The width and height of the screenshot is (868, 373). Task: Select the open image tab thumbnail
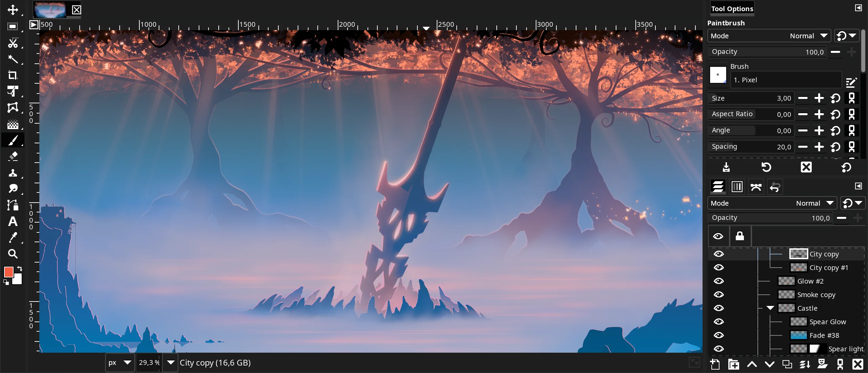pos(51,10)
